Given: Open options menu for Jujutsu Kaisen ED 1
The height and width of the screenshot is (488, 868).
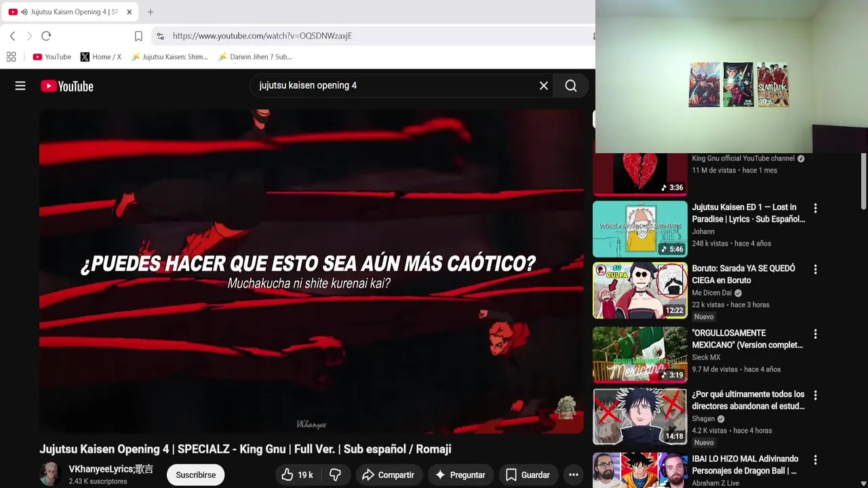Looking at the screenshot, I should point(815,209).
